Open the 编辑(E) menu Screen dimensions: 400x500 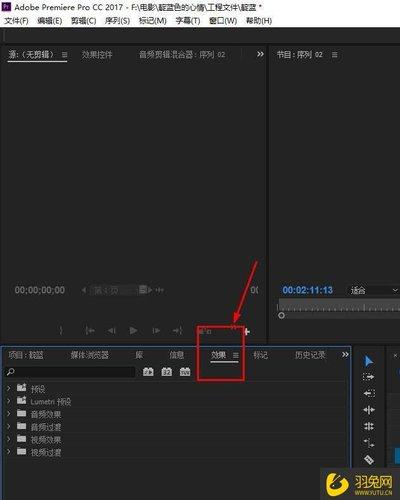tap(49, 21)
